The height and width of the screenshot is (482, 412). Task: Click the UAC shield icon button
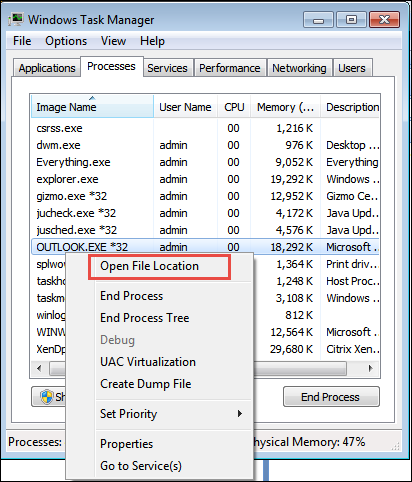(x=49, y=397)
